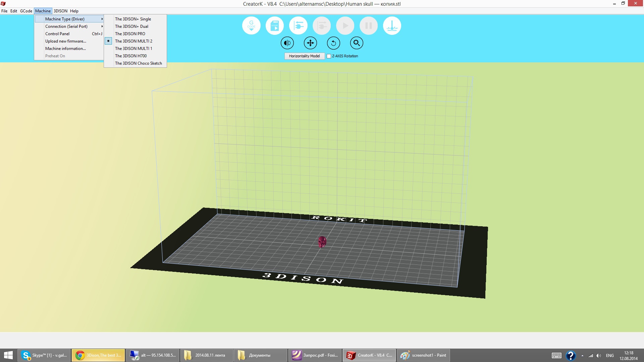Click the SD card G-CODE icon

(x=275, y=25)
